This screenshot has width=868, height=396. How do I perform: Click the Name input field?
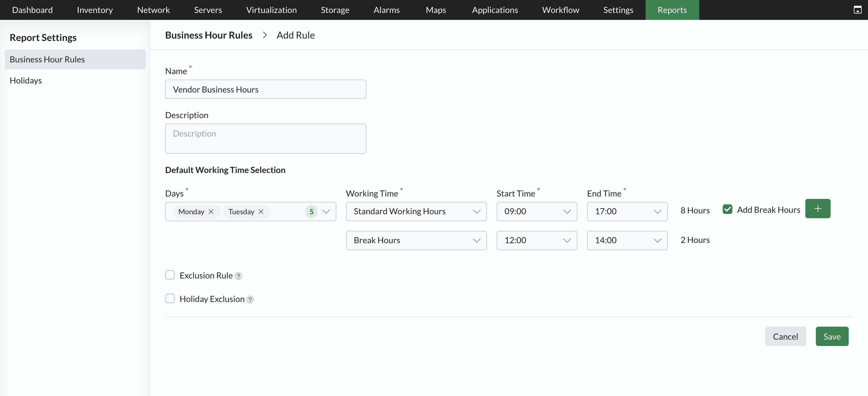pos(266,89)
